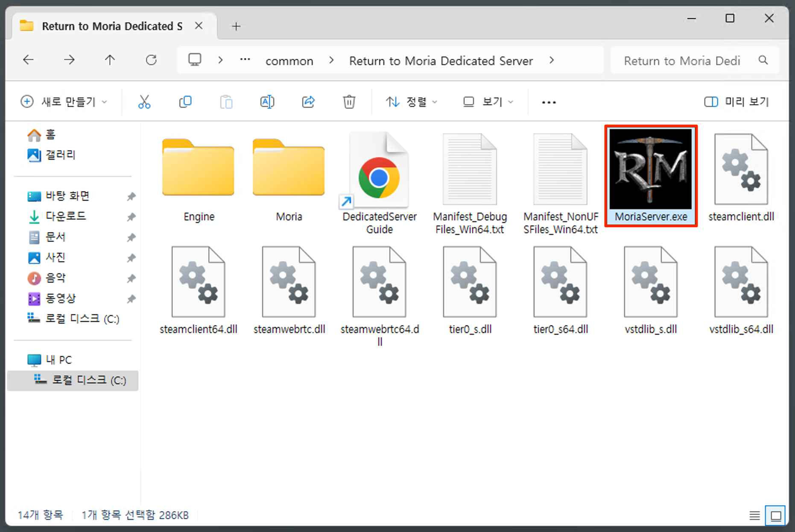Image resolution: width=795 pixels, height=532 pixels.
Task: Expand the chevron after Return to Moria Dedicated Server
Action: pos(552,60)
